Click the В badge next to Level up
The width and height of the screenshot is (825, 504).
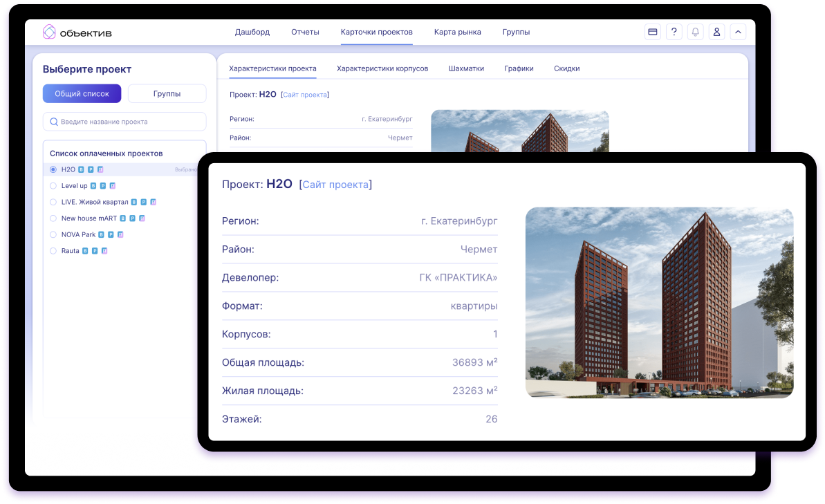point(93,186)
